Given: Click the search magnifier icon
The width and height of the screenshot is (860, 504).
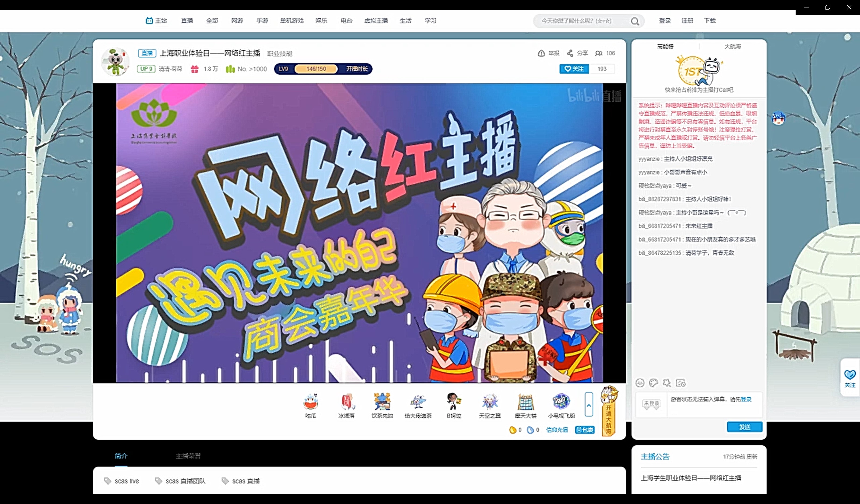Looking at the screenshot, I should click(635, 21).
